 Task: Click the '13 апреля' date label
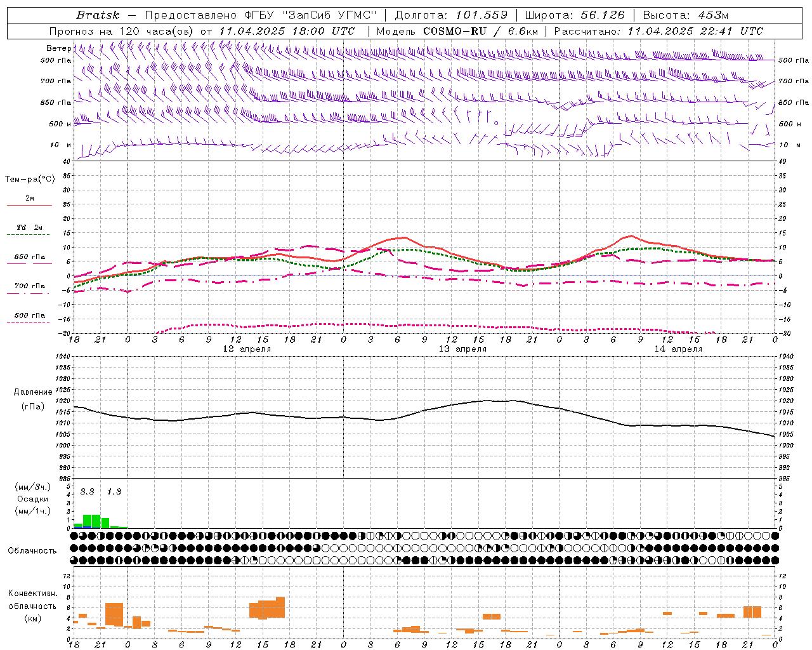tap(462, 349)
